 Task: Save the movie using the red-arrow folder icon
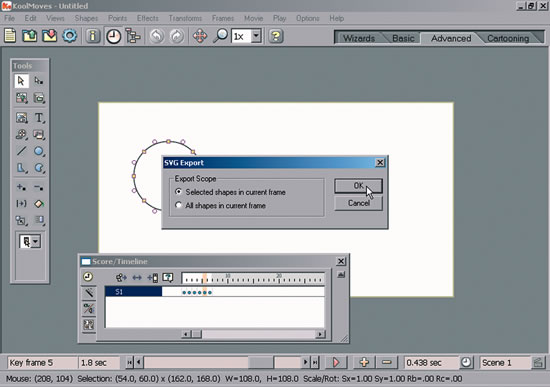pos(49,36)
